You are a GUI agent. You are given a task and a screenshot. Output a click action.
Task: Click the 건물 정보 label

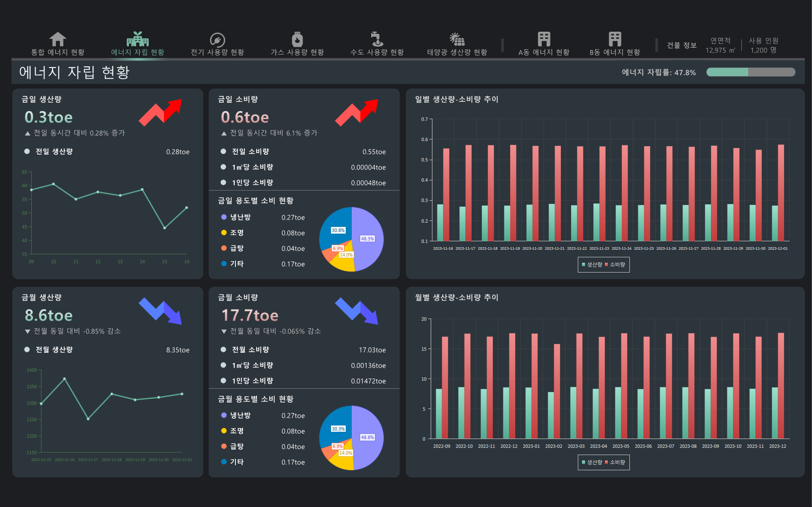tap(681, 45)
